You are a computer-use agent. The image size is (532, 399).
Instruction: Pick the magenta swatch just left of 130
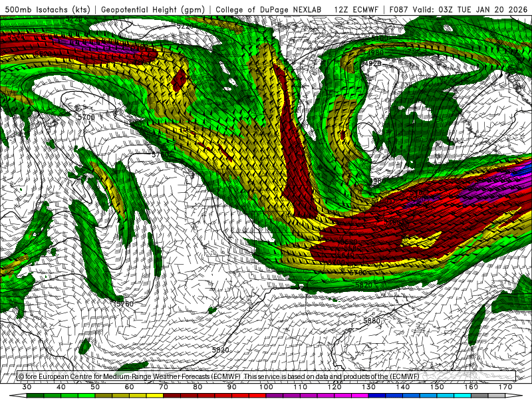(360, 396)
